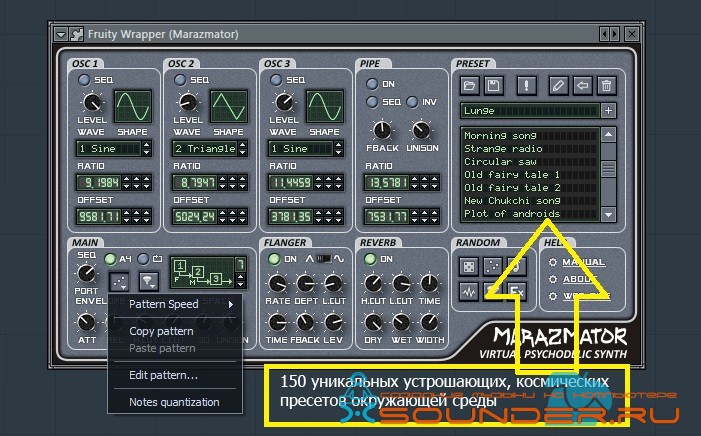The image size is (701, 436).
Task: Step the OSC 2 wave selector showing 2 Triangle
Action: (242, 148)
